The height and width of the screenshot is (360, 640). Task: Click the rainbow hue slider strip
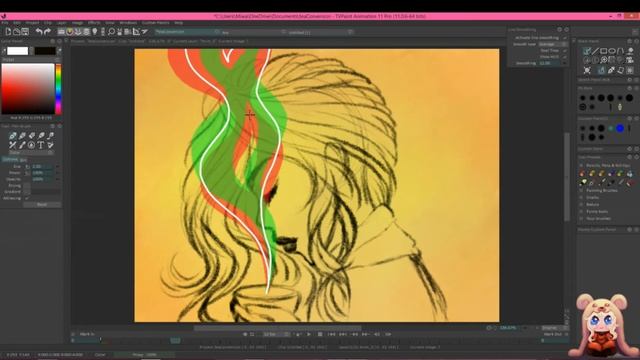[x=58, y=89]
